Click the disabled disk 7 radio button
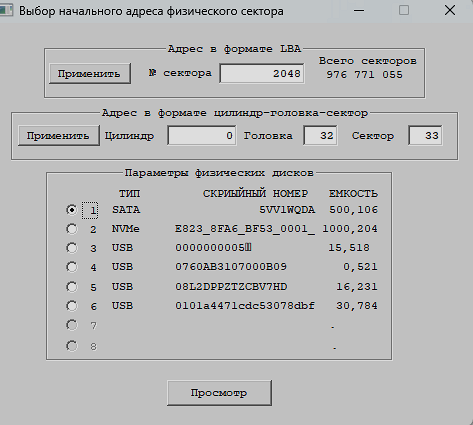This screenshot has width=473, height=425. point(71,325)
